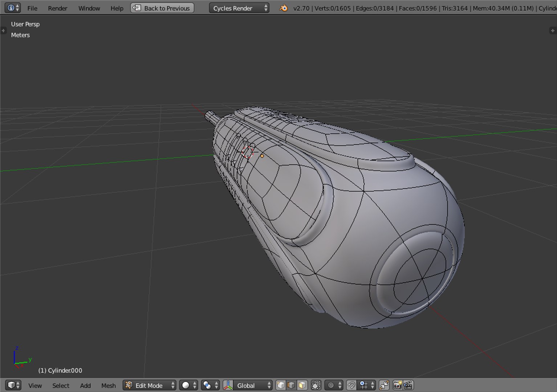Click the orange object origin dot

262,156
